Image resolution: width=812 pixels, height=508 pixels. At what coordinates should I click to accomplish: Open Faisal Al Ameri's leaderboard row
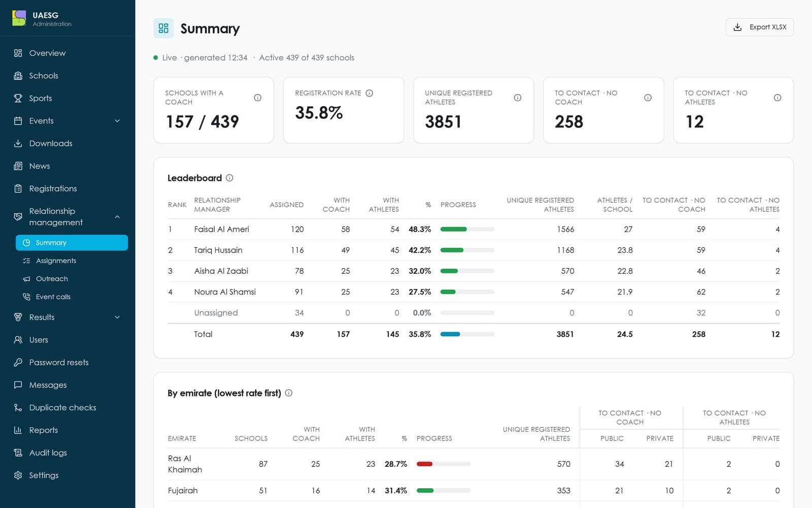(x=473, y=229)
